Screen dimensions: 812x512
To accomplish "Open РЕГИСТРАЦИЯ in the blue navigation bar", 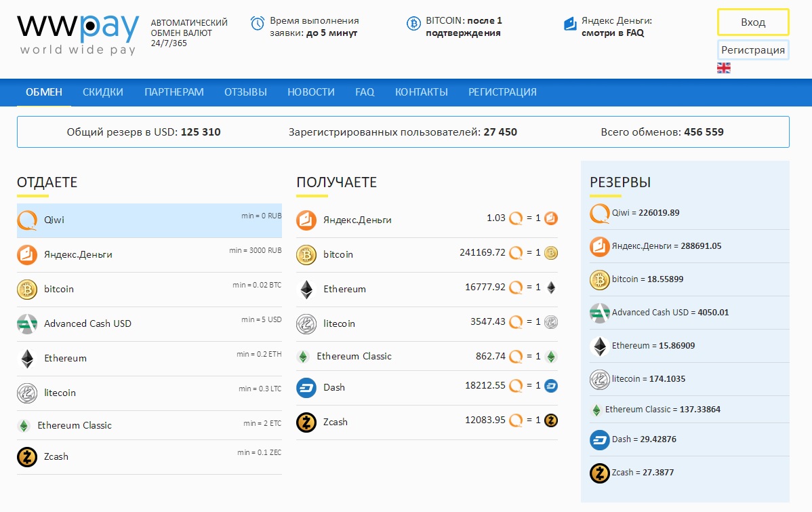I will [502, 92].
